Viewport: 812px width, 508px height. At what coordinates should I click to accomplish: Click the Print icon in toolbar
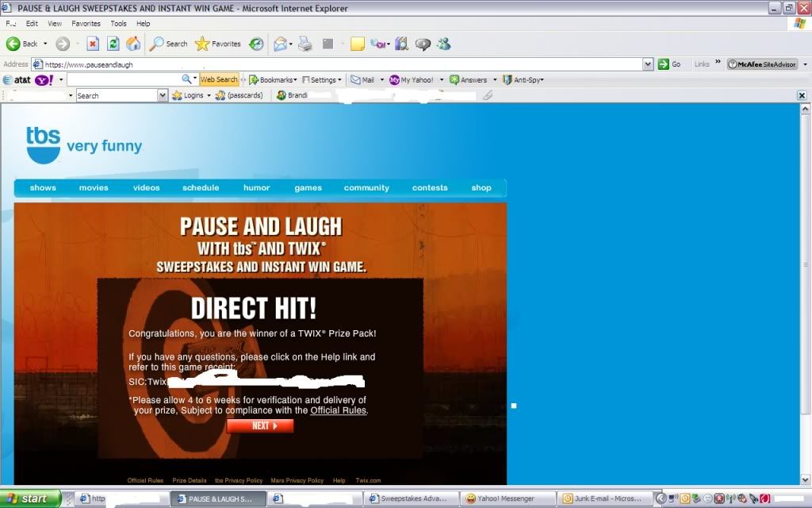(x=305, y=44)
